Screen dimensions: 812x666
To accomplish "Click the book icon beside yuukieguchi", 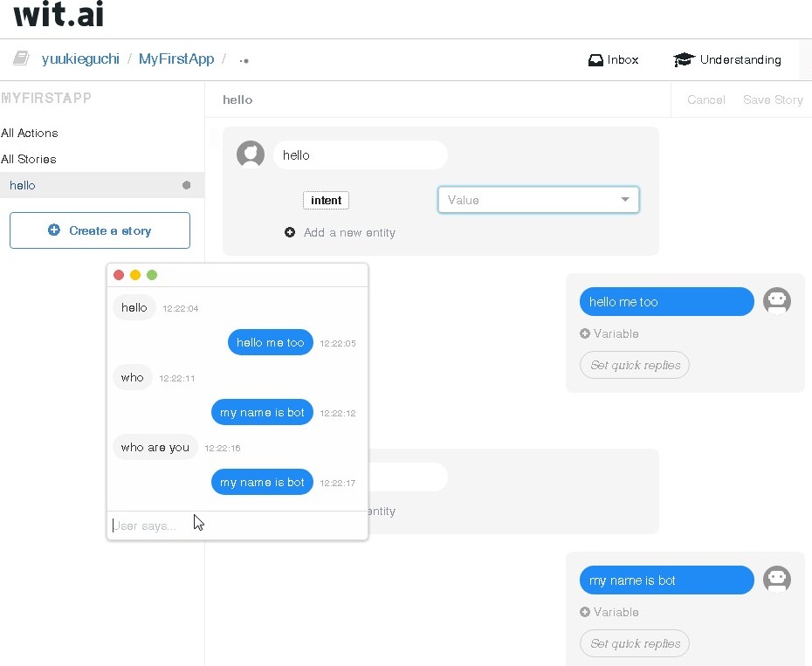I will pyautogui.click(x=21, y=59).
